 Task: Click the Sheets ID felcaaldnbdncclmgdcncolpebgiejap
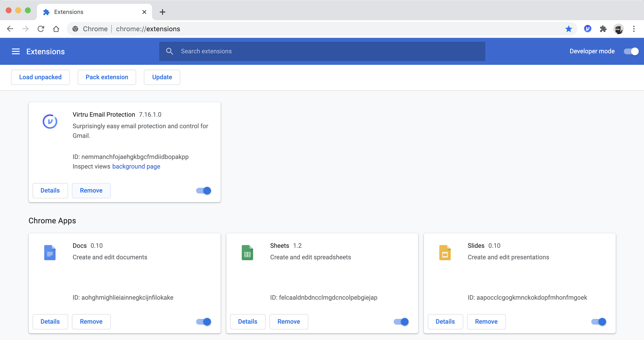tap(324, 297)
